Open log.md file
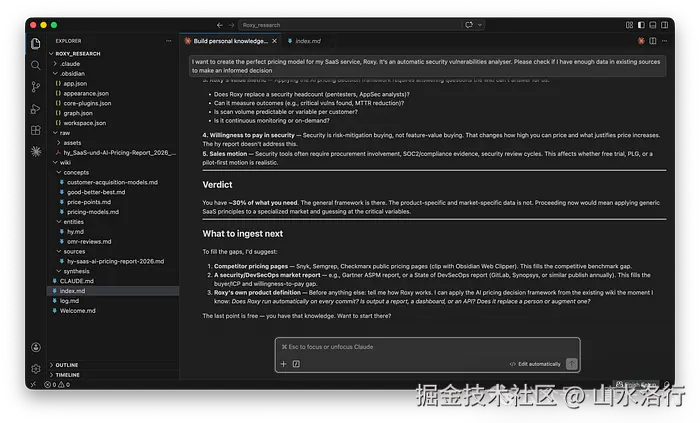Image resolution: width=700 pixels, height=423 pixels. click(x=113, y=300)
